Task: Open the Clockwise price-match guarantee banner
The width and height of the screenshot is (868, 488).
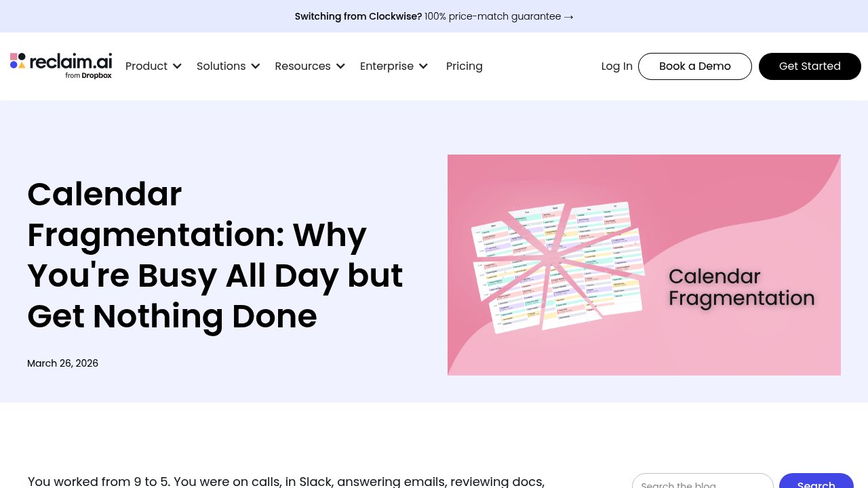Action: click(434, 16)
